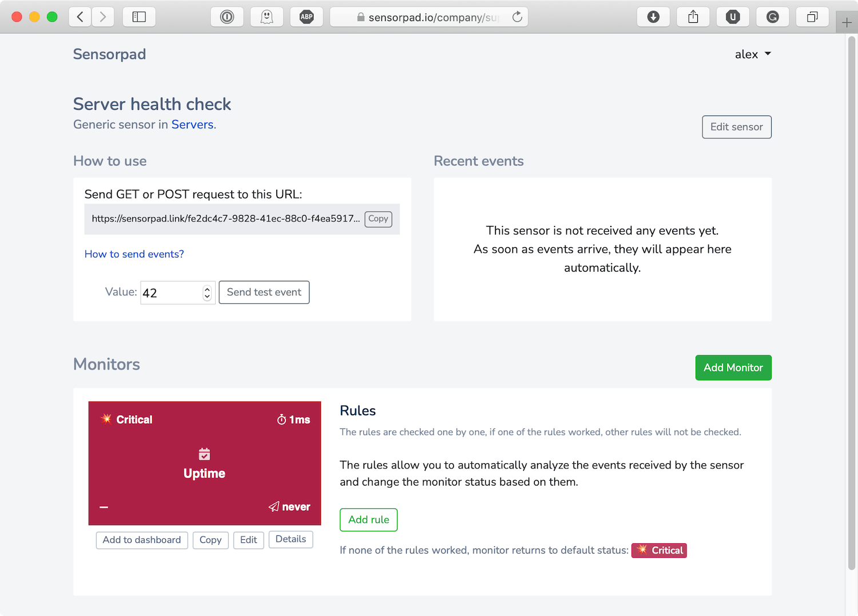Open the 1Password extension

point(227,17)
